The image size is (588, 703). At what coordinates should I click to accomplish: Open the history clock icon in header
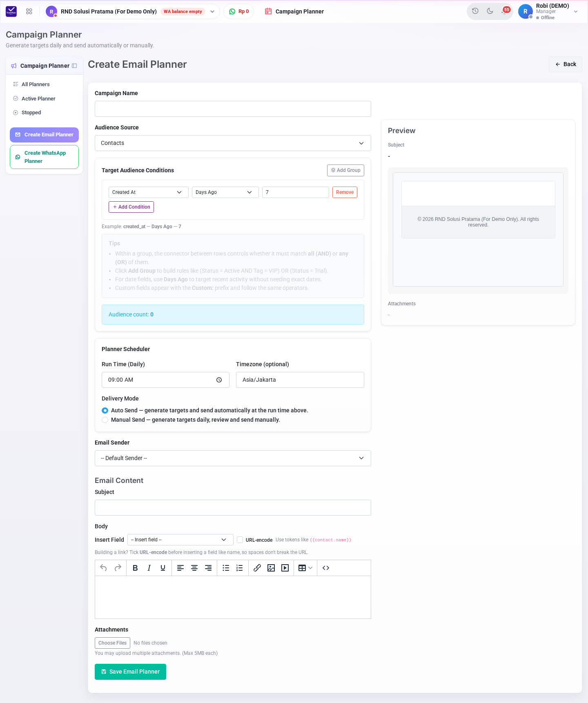pyautogui.click(x=475, y=11)
